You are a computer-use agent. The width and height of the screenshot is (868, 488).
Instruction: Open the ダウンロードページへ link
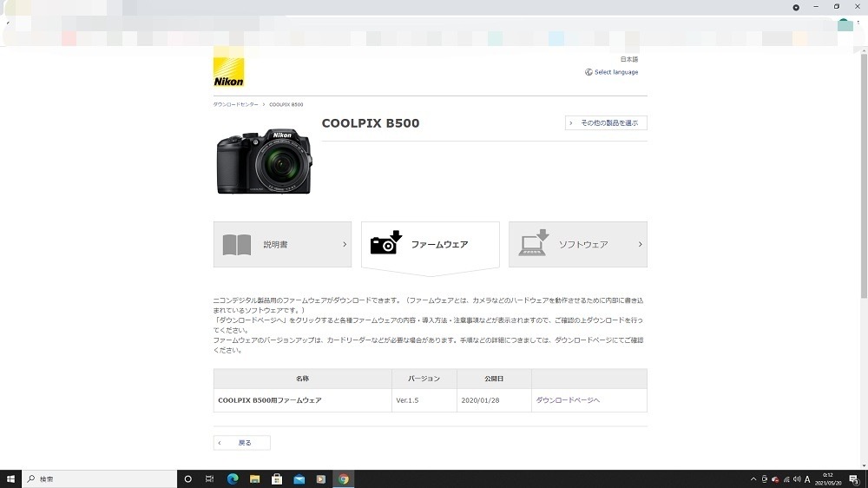click(568, 400)
